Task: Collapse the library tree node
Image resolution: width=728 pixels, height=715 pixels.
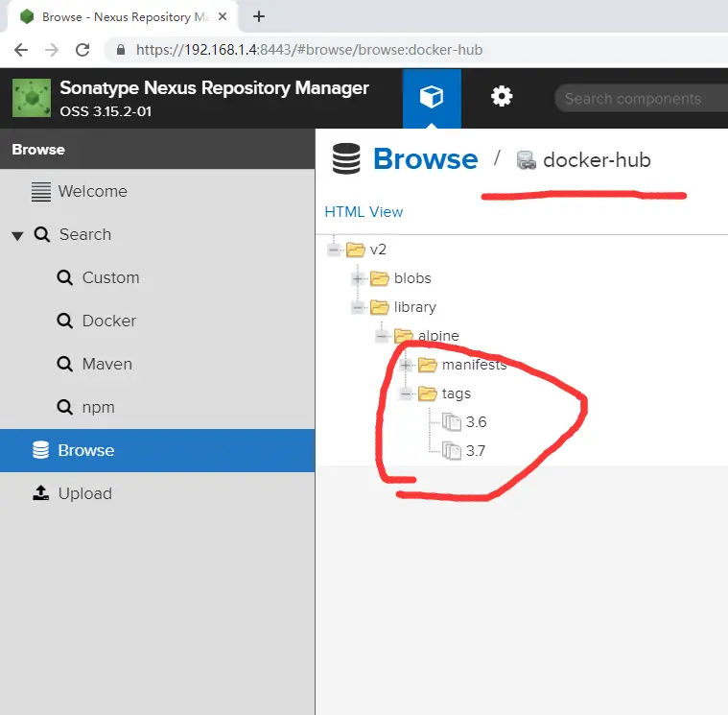Action: click(358, 307)
